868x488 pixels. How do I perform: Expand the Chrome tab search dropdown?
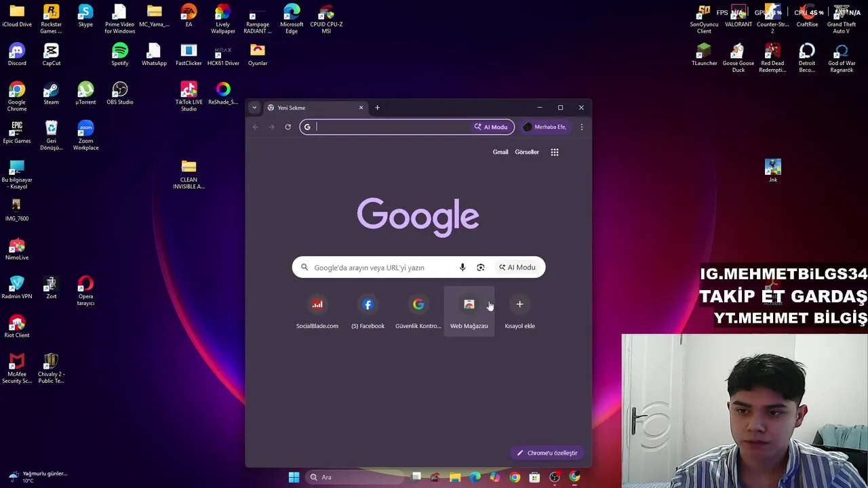[254, 108]
